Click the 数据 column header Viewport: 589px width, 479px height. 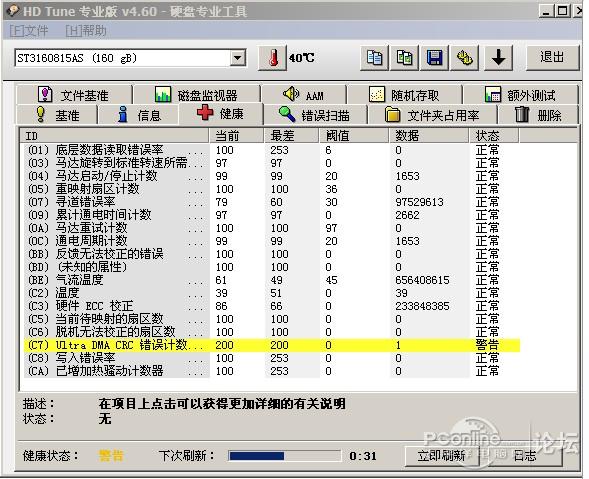tap(429, 136)
